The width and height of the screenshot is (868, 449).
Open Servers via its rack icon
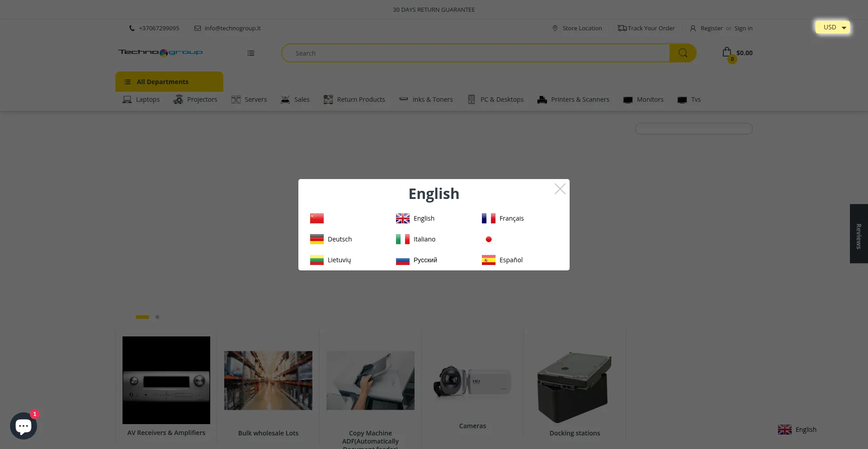tap(236, 99)
